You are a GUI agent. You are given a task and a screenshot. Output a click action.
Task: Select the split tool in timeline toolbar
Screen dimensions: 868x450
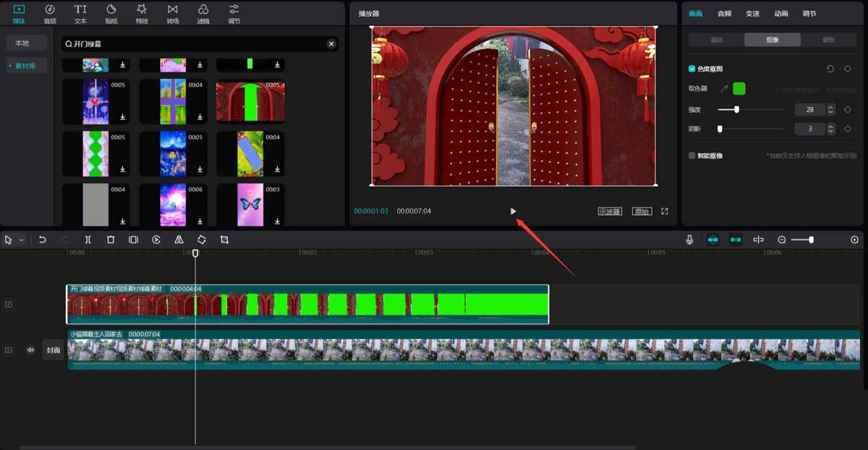coord(88,239)
